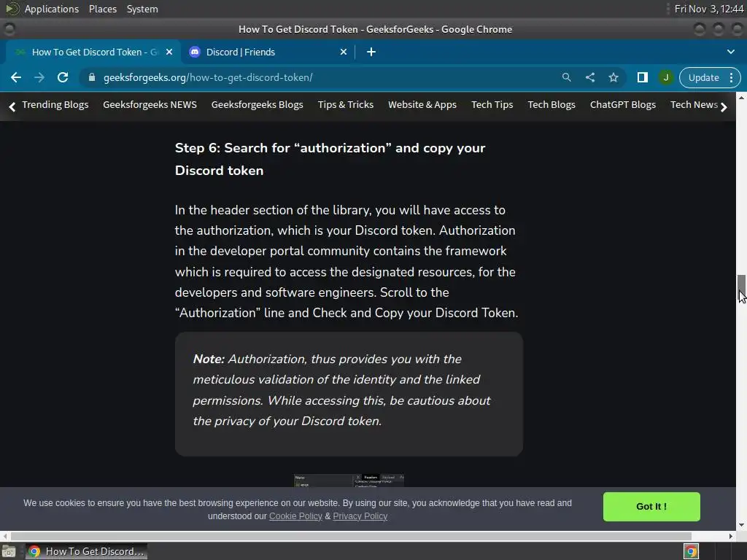Image resolution: width=747 pixels, height=560 pixels.
Task: Click vertical scrollbar up arrow
Action: point(741,97)
